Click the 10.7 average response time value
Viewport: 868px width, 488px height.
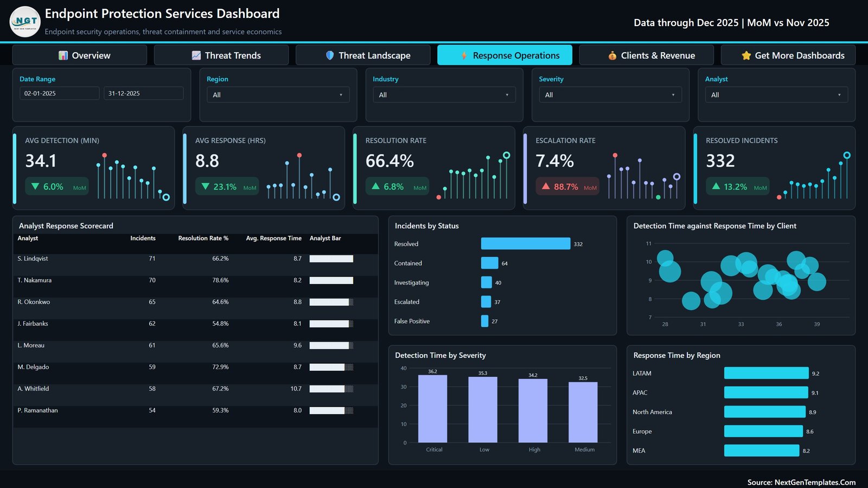click(296, 389)
